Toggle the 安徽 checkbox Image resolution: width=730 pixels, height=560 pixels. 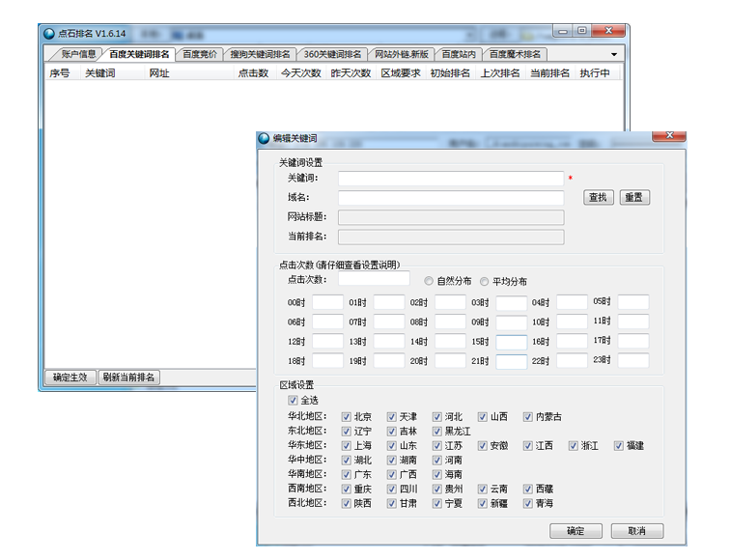click(483, 445)
